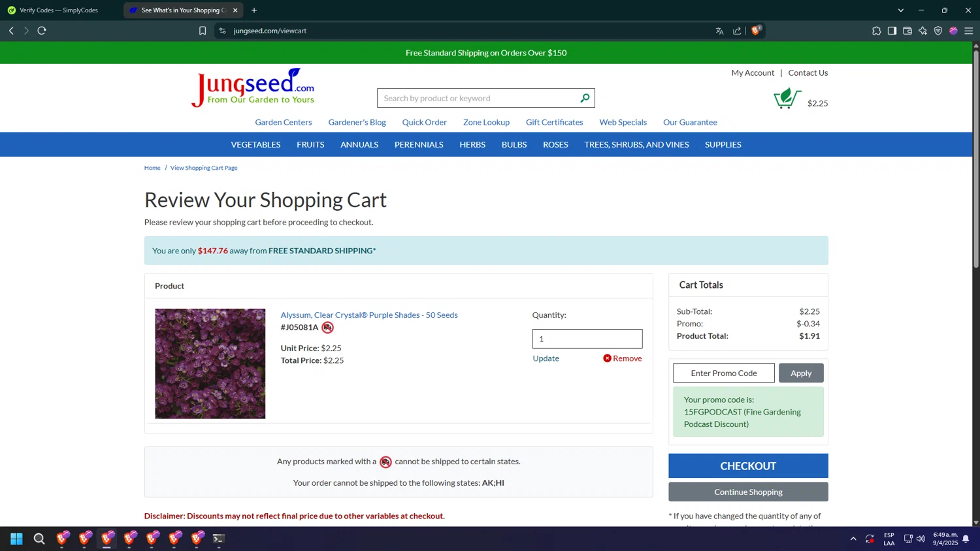Image resolution: width=980 pixels, height=551 pixels.
Task: Click the browser back arrow
Action: tap(11, 31)
